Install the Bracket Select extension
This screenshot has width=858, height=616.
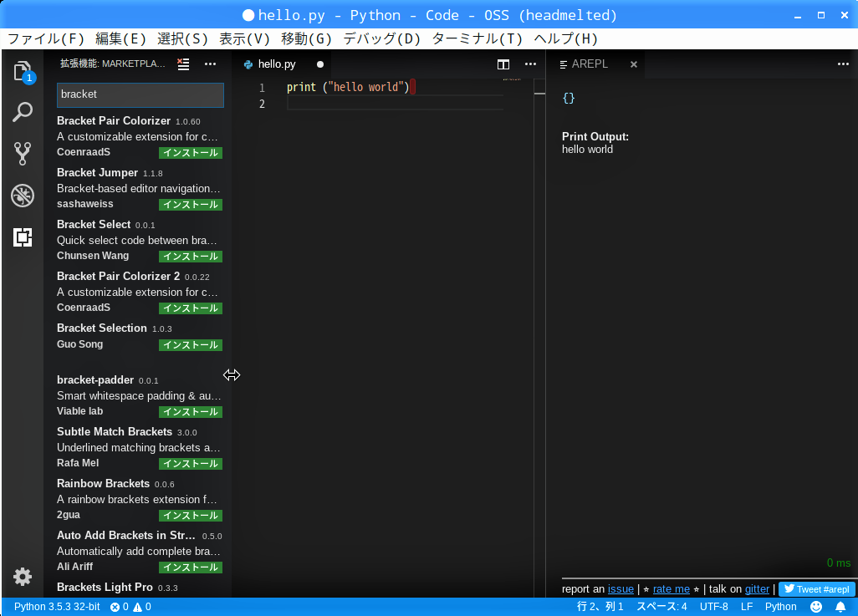point(191,256)
